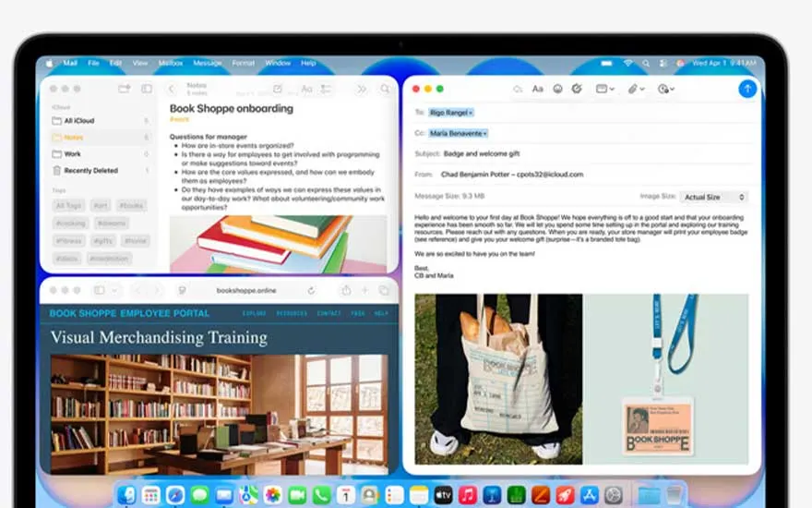The height and width of the screenshot is (508, 812).
Task: Click the checklist icon in Notes toolbar
Action: pyautogui.click(x=326, y=89)
